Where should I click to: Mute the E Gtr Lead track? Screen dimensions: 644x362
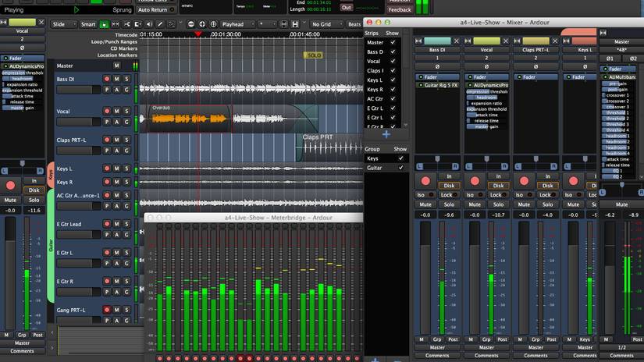116,225
